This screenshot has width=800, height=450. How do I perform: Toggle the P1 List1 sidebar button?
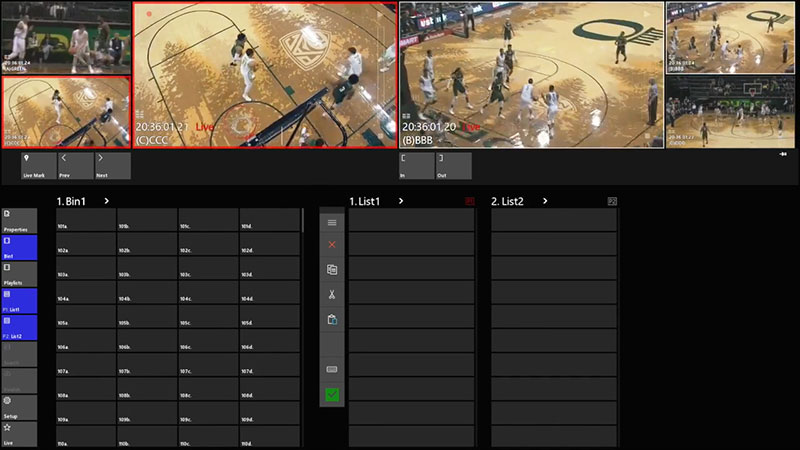click(18, 301)
